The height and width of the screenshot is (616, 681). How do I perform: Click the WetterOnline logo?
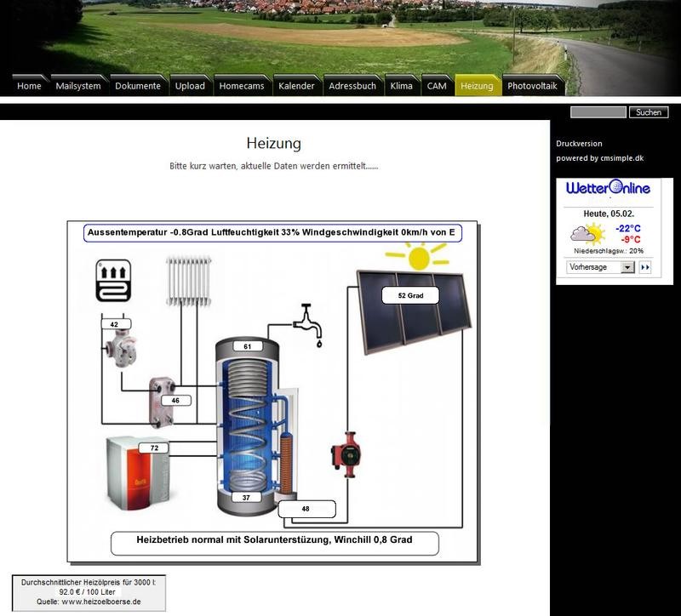[x=608, y=189]
